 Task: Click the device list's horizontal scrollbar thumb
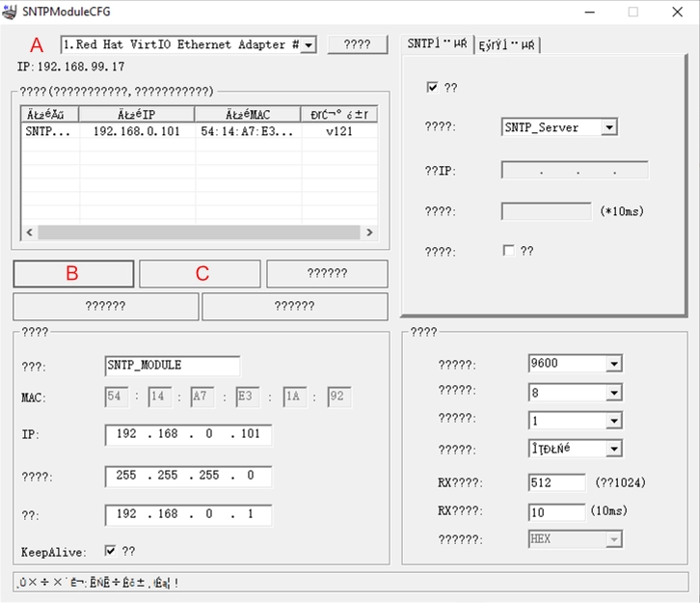[200, 233]
